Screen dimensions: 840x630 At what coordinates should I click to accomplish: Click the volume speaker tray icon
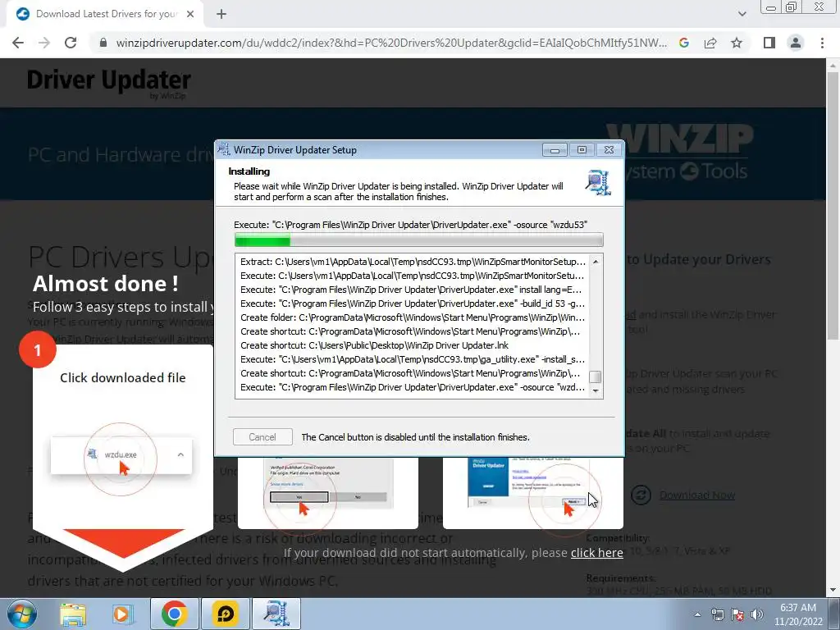tap(757, 614)
